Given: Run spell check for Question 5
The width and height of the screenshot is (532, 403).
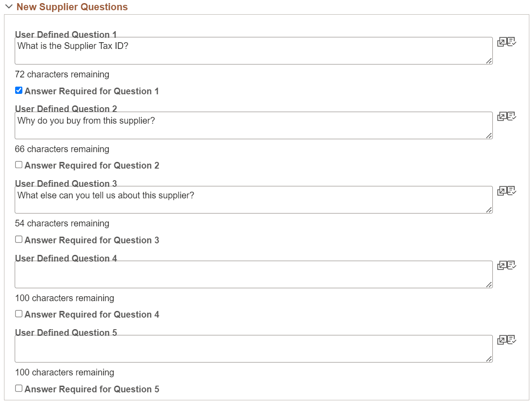Looking at the screenshot, I should point(511,339).
